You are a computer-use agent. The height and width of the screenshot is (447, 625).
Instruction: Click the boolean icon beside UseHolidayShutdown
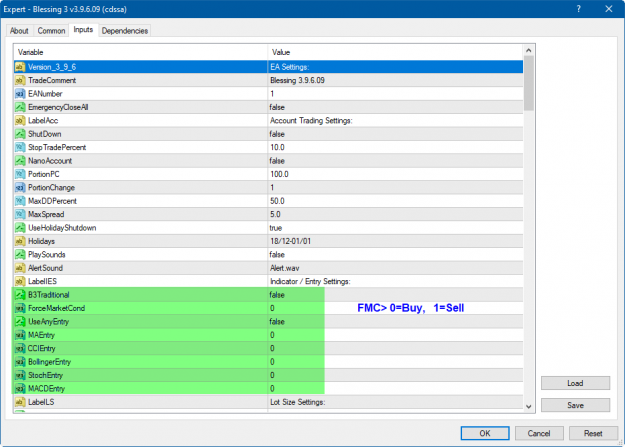pyautogui.click(x=20, y=228)
